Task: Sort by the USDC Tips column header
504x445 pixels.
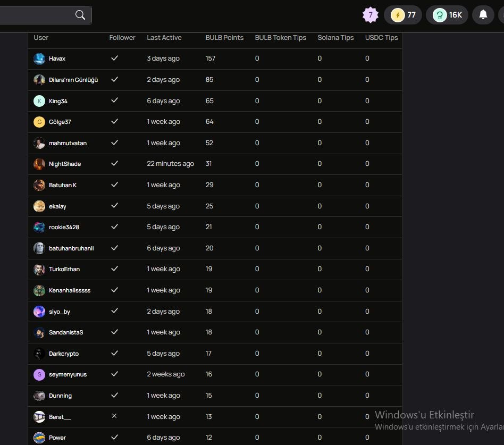Action: [382, 38]
